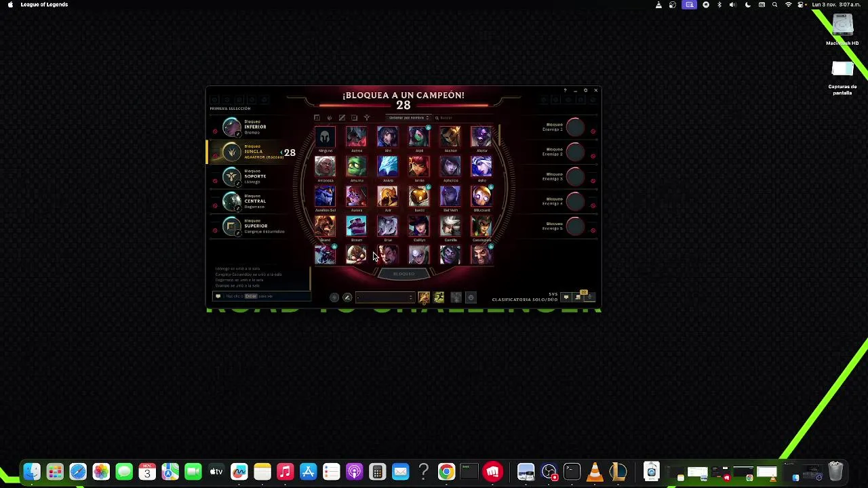Select the INFERIOR player row Grompo
Screen dimensions: 868x488
pos(251,127)
